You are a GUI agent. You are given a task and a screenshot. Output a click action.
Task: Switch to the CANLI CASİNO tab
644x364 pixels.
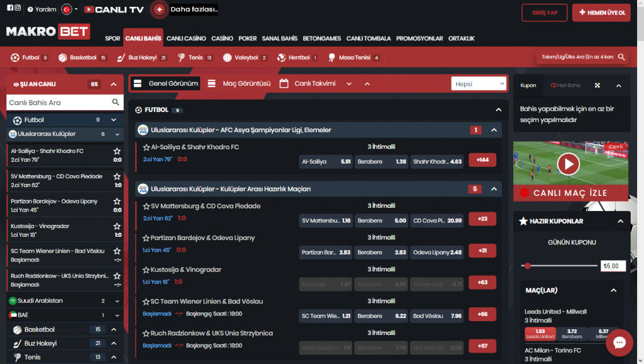(186, 38)
